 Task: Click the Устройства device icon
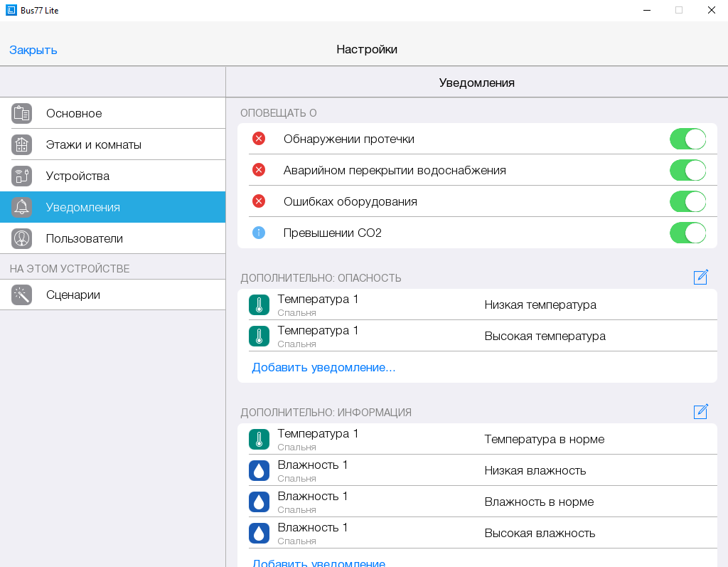click(22, 176)
